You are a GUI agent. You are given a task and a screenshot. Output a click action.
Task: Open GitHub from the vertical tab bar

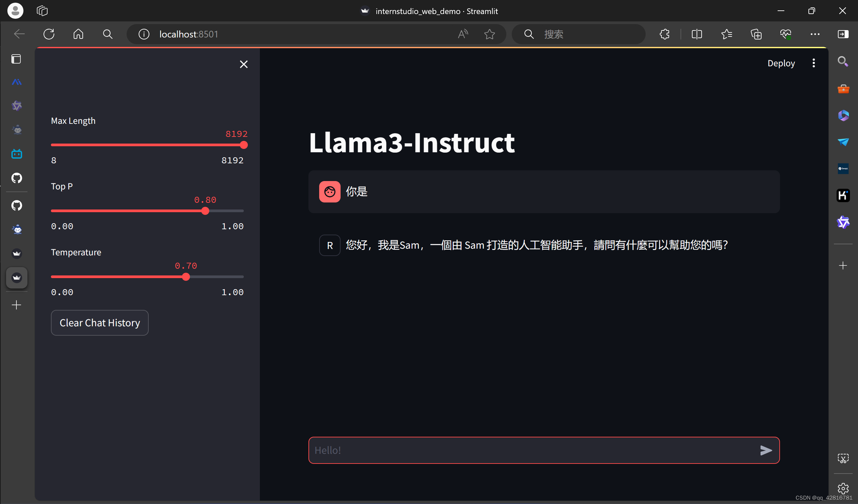[16, 178]
